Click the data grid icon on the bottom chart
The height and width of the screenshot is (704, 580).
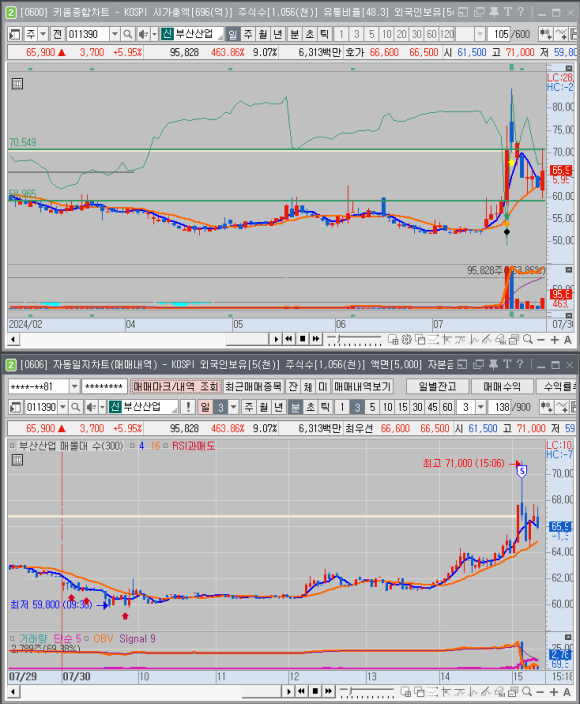pyautogui.click(x=18, y=460)
